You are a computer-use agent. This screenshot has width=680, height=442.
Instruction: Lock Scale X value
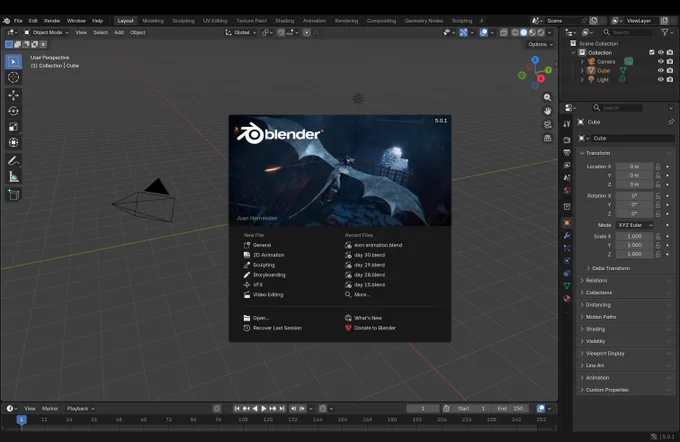point(658,236)
